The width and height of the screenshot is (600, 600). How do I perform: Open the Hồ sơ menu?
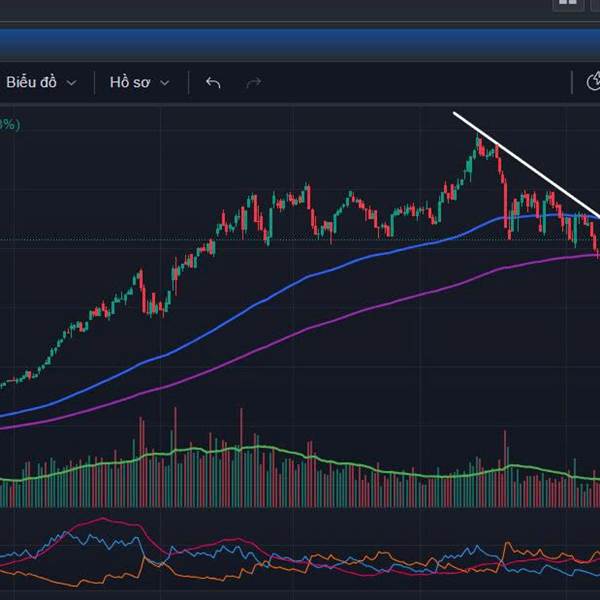[129, 83]
